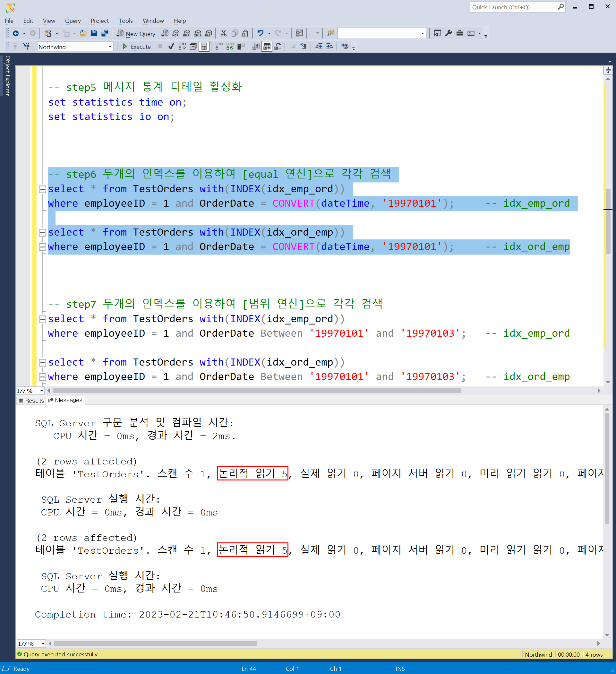Screen dimensions: 616x674
Task: Open the Query menu
Action: tap(73, 21)
